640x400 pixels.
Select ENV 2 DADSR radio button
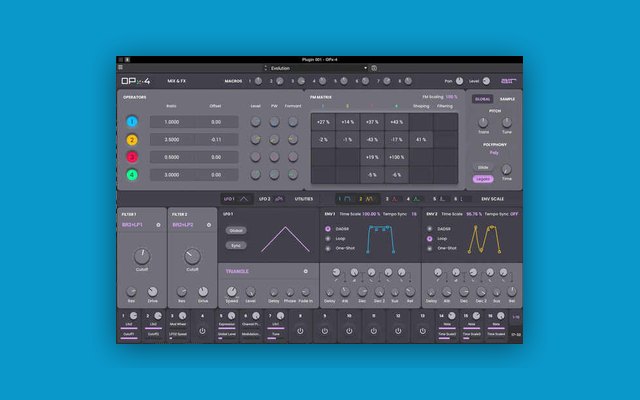tap(429, 229)
